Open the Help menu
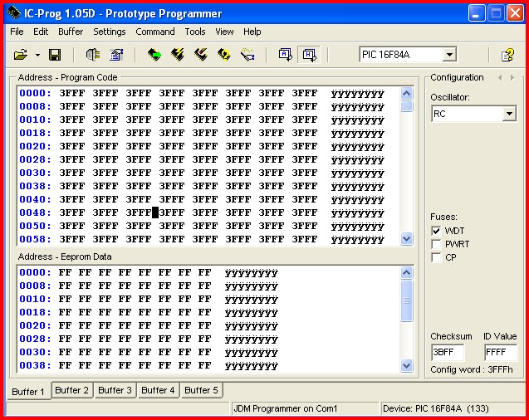The width and height of the screenshot is (529, 420). pyautogui.click(x=252, y=32)
